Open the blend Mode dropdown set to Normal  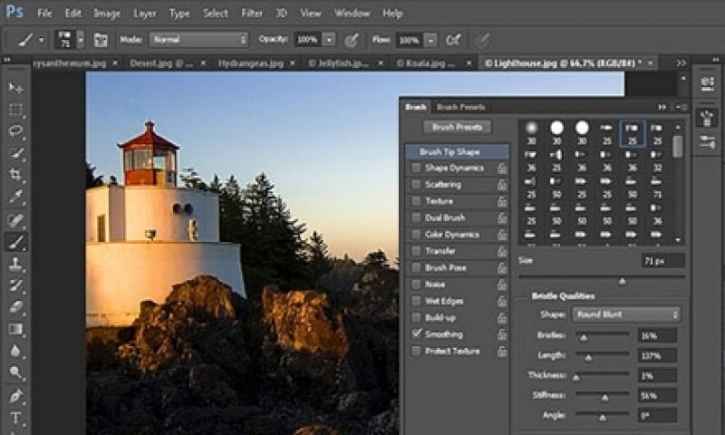coord(198,40)
